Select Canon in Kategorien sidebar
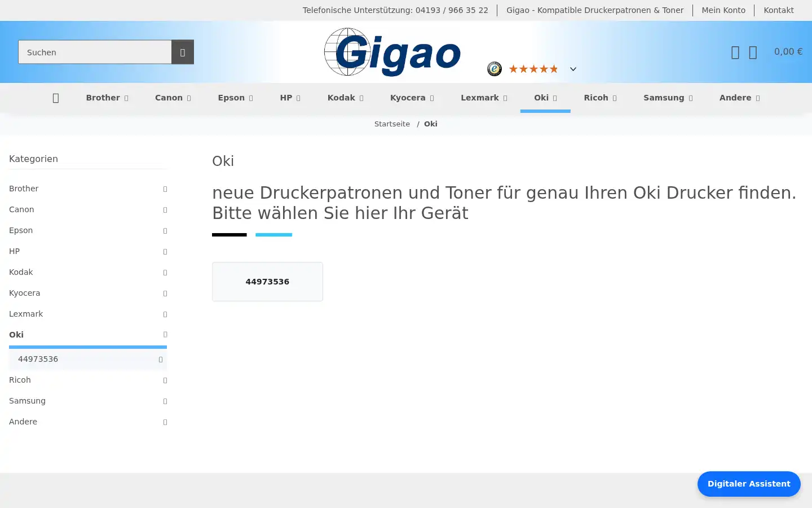Screen dimensions: 812x508 21,209
